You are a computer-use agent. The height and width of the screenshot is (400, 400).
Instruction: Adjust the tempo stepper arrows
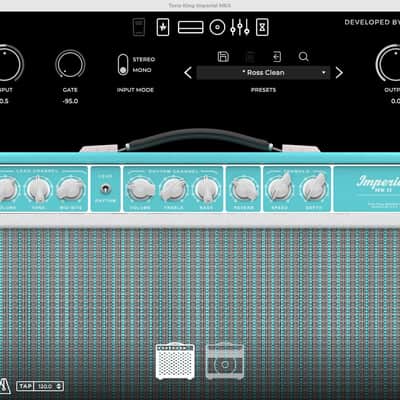pyautogui.click(x=59, y=386)
